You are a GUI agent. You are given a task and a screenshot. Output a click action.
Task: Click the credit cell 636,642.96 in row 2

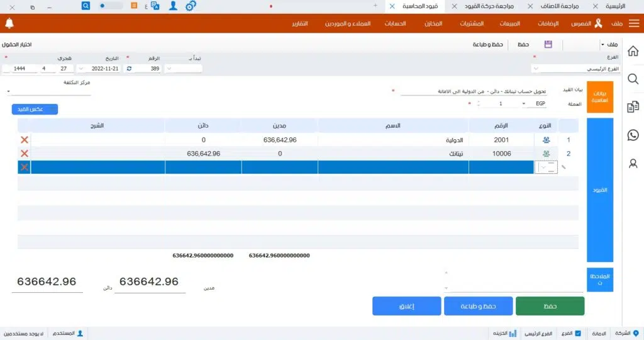point(203,154)
